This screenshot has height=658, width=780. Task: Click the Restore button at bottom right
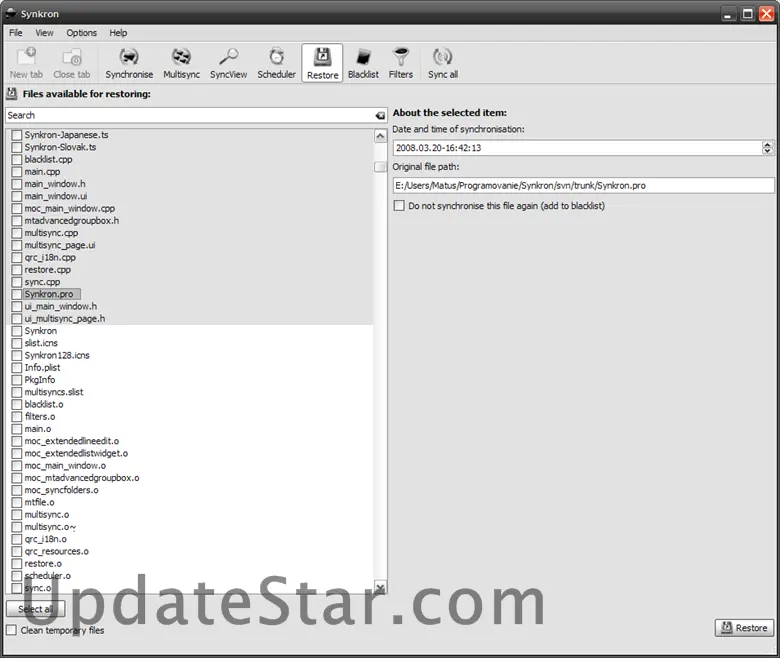pyautogui.click(x=744, y=628)
